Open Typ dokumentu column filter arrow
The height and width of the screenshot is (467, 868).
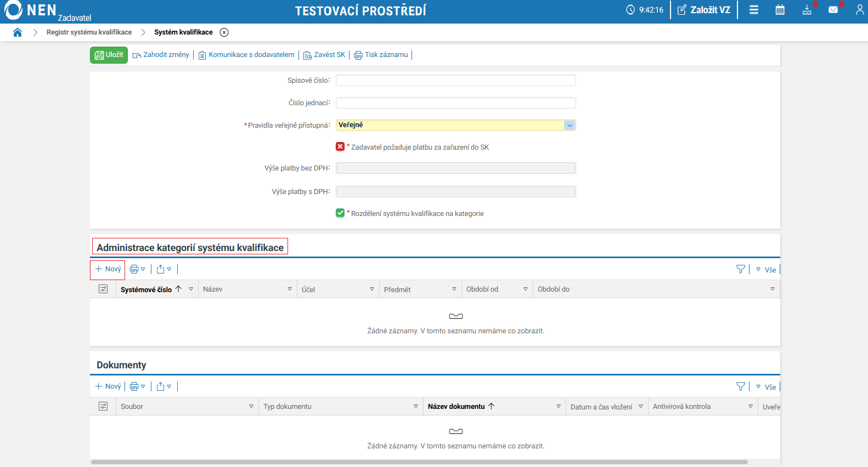(x=416, y=406)
